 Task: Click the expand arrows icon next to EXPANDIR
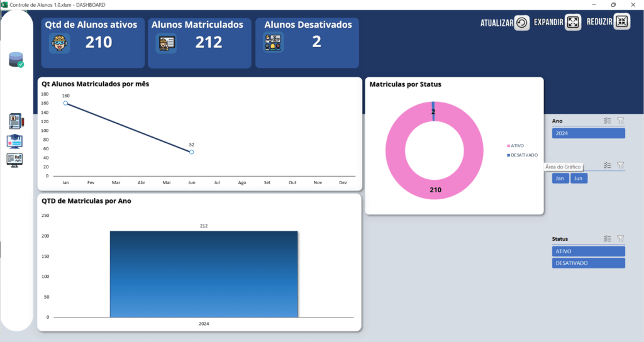point(573,22)
